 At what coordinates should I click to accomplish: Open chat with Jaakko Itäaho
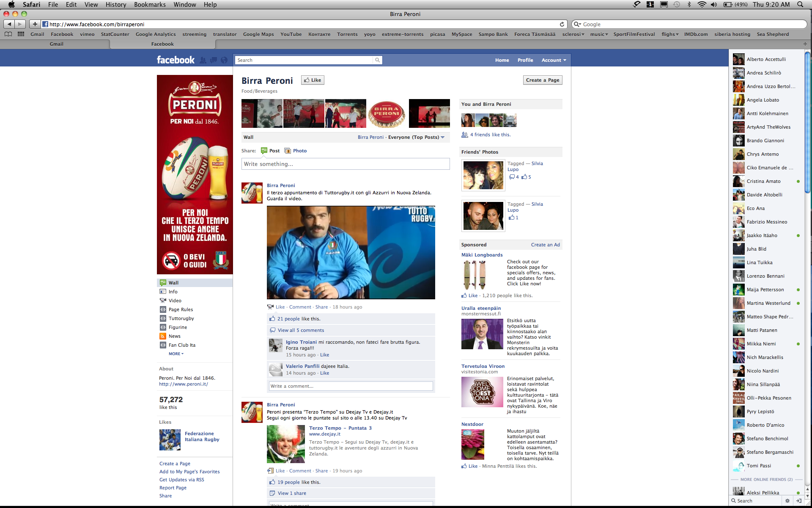click(x=766, y=235)
